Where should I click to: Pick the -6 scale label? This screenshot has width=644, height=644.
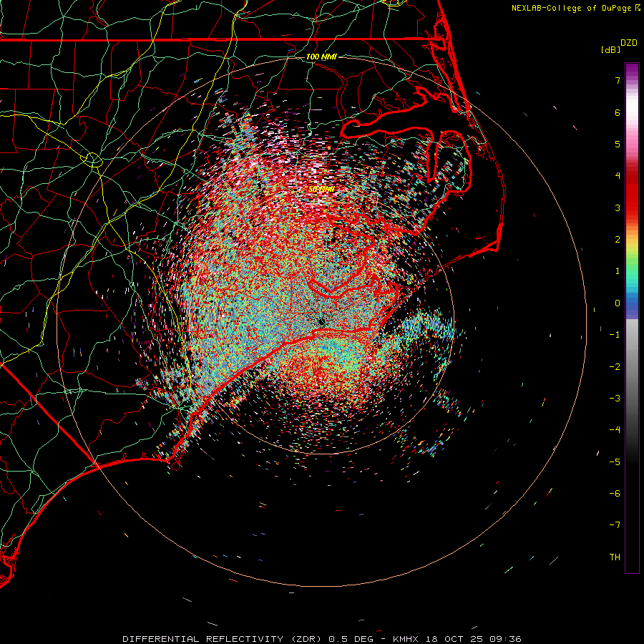[x=615, y=494]
